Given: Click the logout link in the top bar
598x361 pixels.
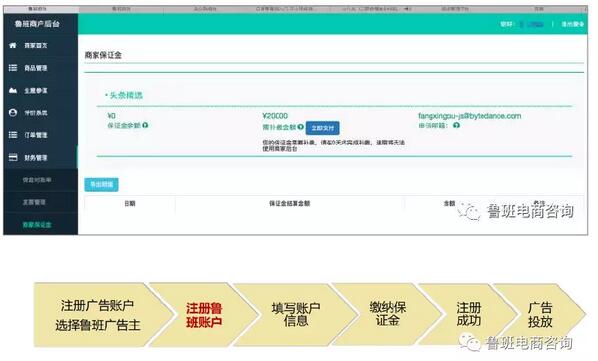Looking at the screenshot, I should coord(572,24).
